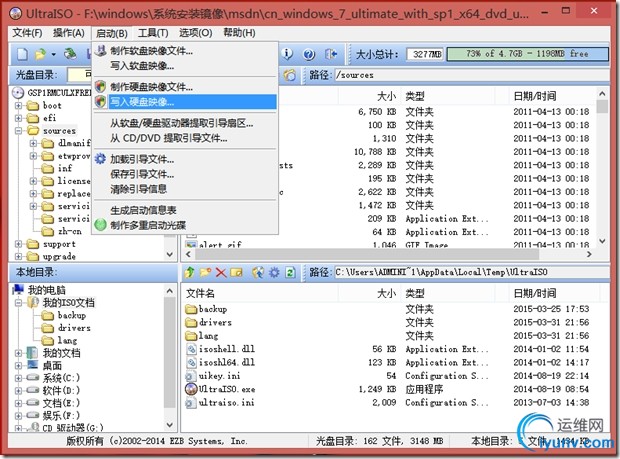Select backup folder in local file list
This screenshot has height=459, width=620.
tap(213, 309)
